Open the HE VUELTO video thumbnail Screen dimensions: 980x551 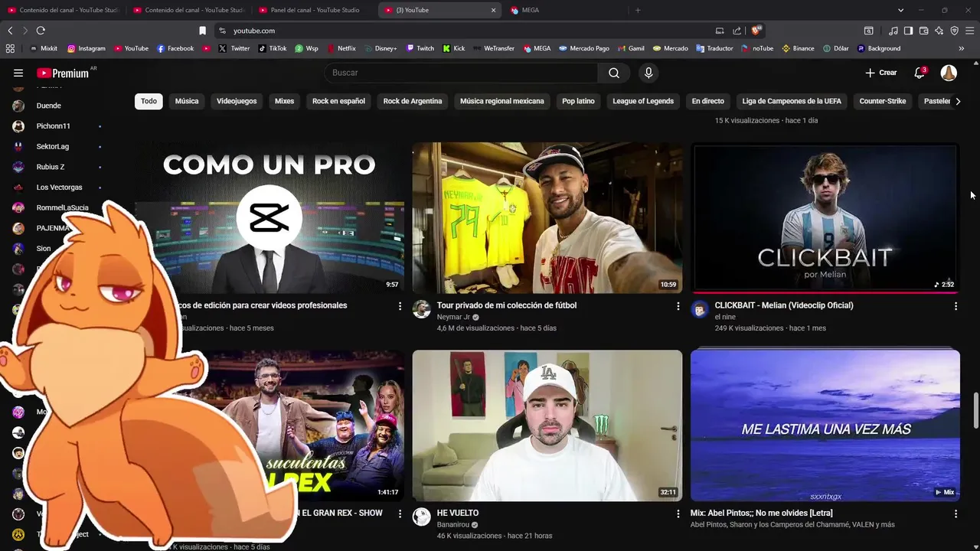point(547,425)
